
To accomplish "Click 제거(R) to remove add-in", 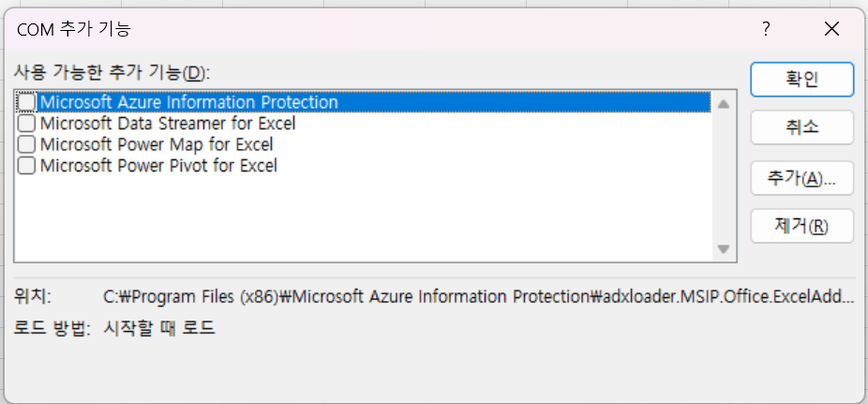I will (x=802, y=226).
